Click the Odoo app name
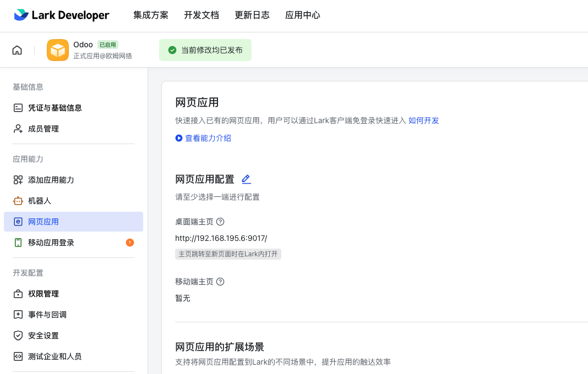This screenshot has height=374, width=588. (83, 45)
